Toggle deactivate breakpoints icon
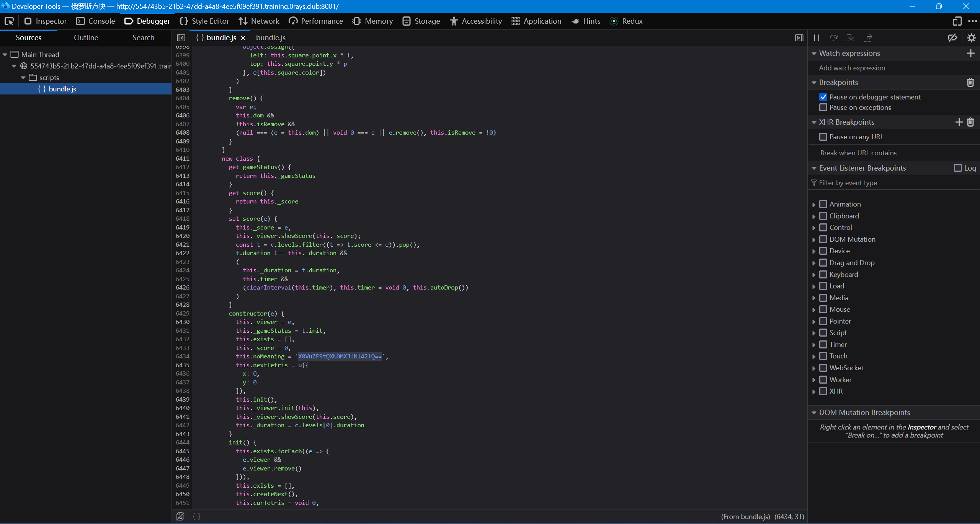The image size is (980, 524). (x=952, y=37)
